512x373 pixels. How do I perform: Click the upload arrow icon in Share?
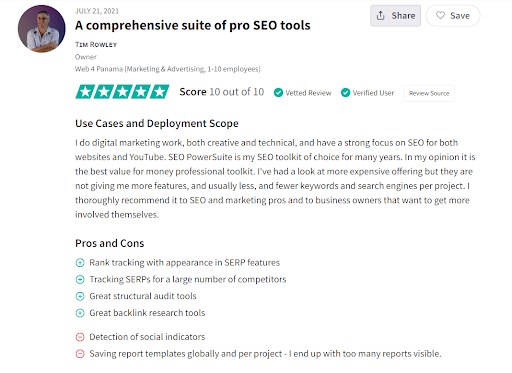pos(381,15)
